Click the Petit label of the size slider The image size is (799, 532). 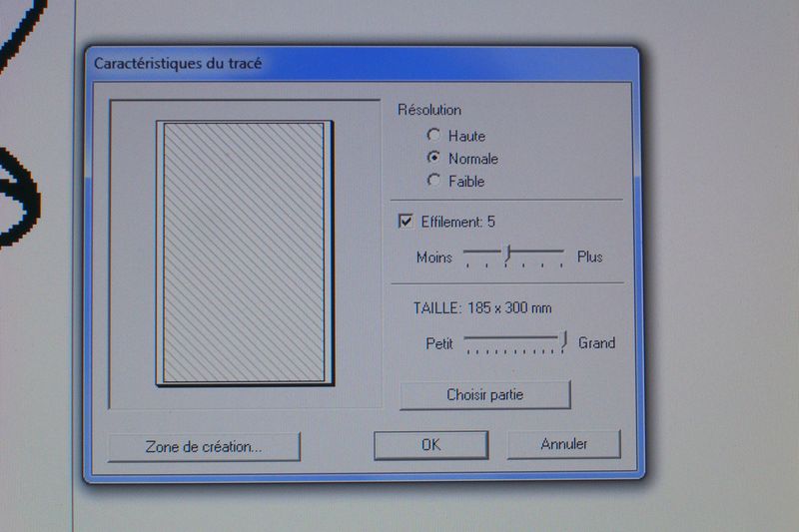tap(439, 342)
